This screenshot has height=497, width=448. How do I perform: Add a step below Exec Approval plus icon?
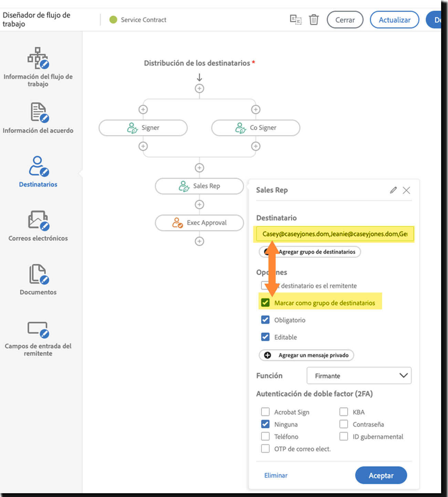click(x=199, y=241)
